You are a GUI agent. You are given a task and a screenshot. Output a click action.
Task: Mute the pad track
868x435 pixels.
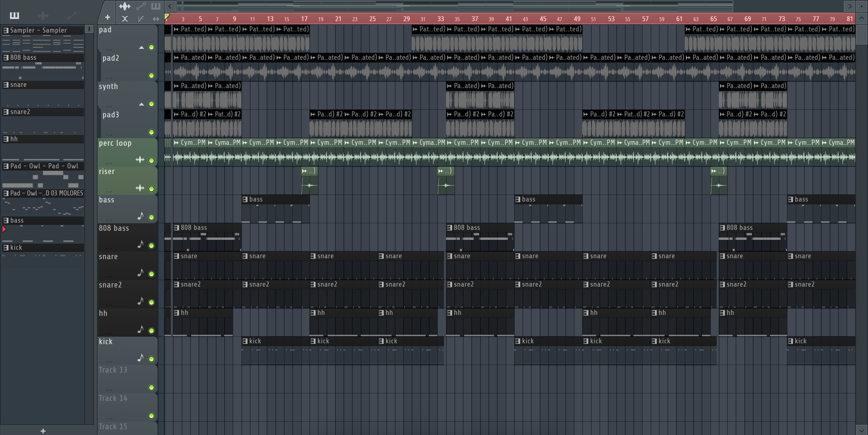pos(152,47)
